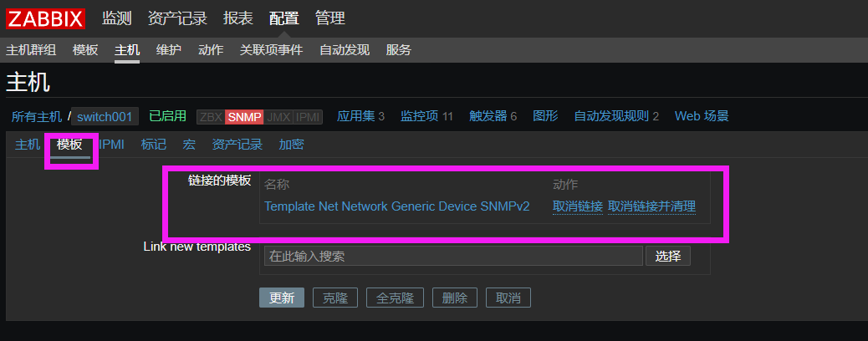Open the 报表 top menu

(238, 18)
